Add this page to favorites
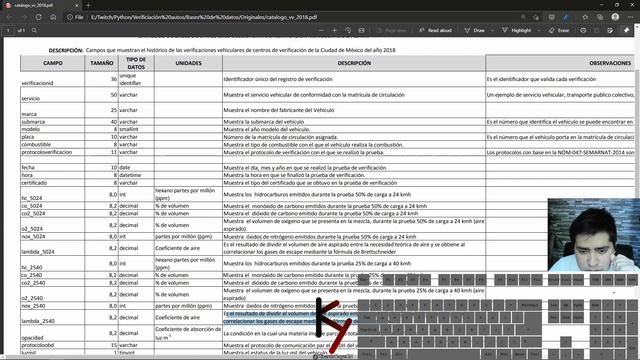640x360 pixels. (x=536, y=17)
